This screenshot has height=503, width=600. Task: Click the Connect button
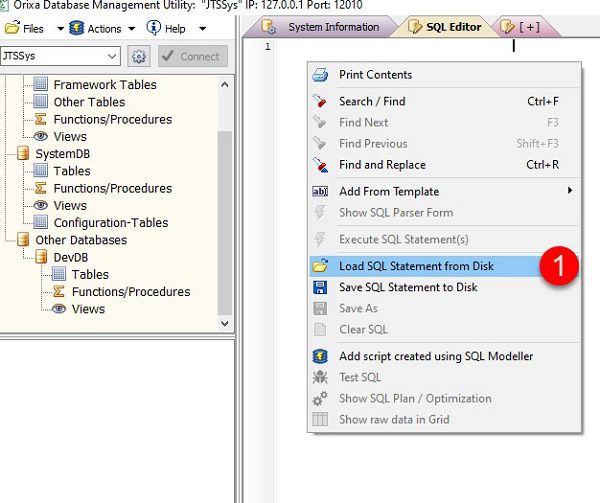click(x=193, y=56)
